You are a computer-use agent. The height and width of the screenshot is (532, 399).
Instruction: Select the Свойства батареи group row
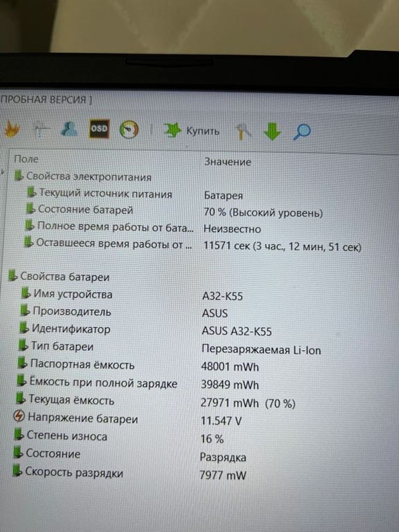pyautogui.click(x=59, y=276)
